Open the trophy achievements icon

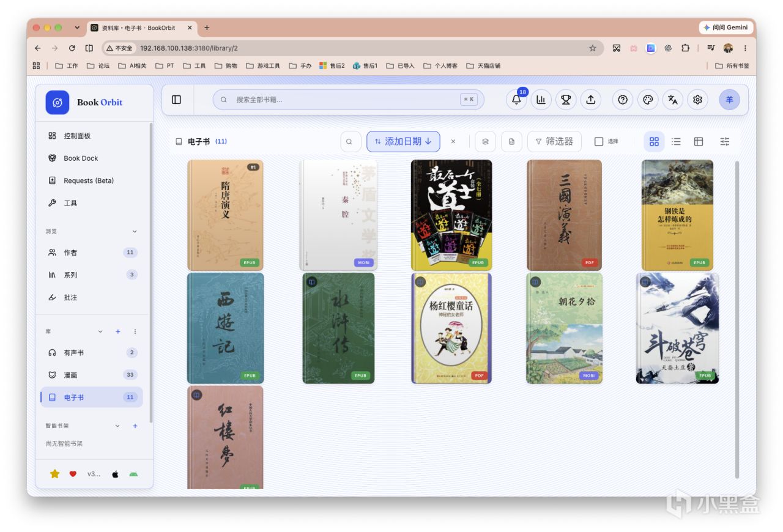566,100
